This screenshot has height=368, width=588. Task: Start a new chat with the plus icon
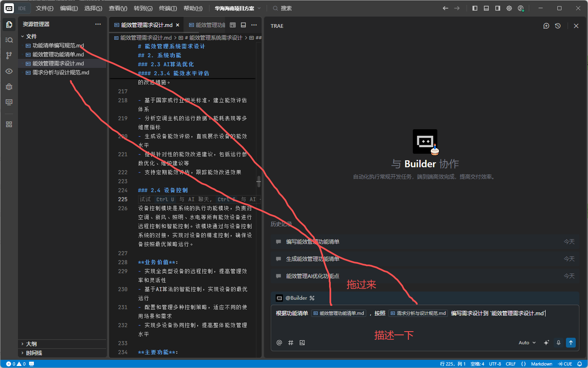tap(546, 26)
